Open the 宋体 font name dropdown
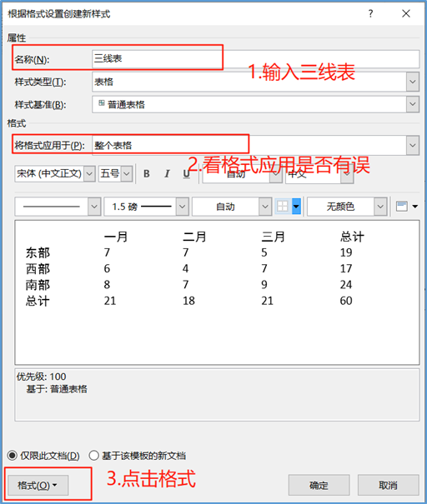This screenshot has height=504, width=427. [x=89, y=174]
